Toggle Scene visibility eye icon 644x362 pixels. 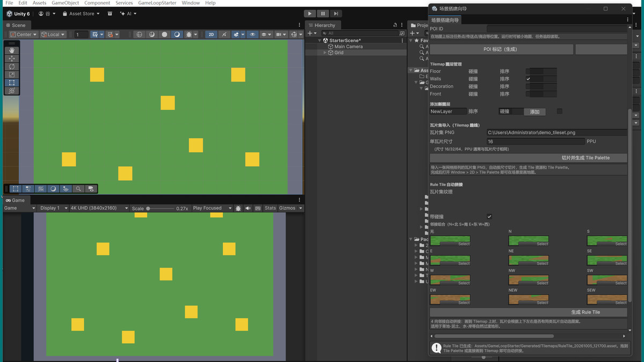coord(253,34)
